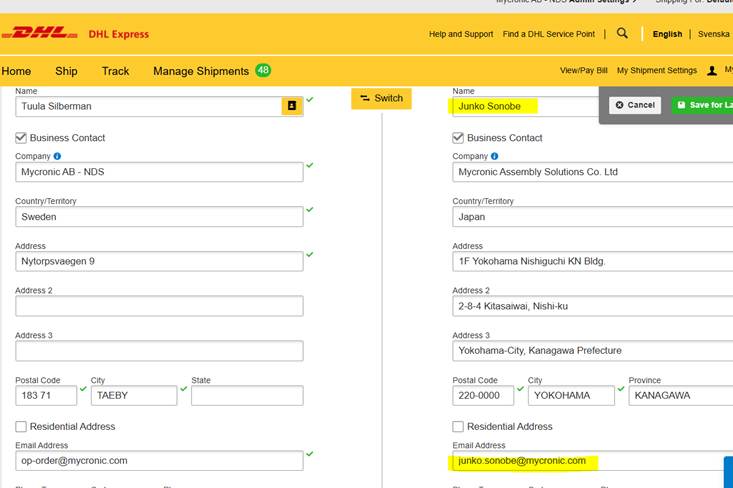733x488 pixels.
Task: Click sender empty Address 3 field
Action: point(159,351)
